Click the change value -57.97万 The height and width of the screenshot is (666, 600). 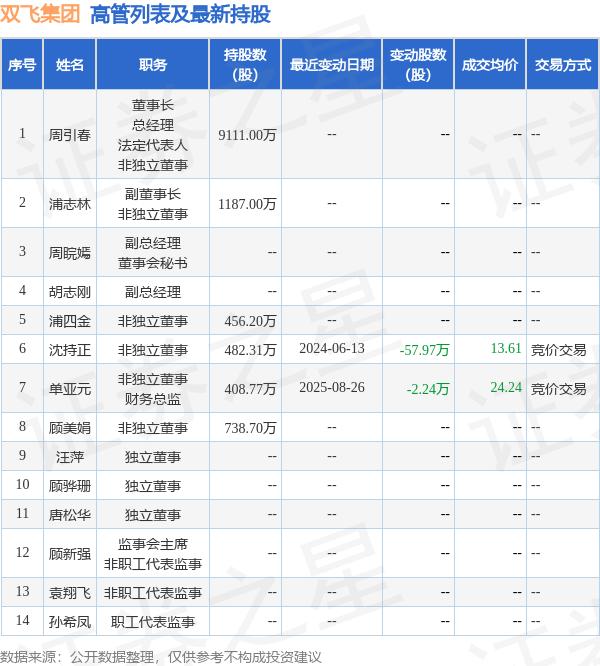424,350
